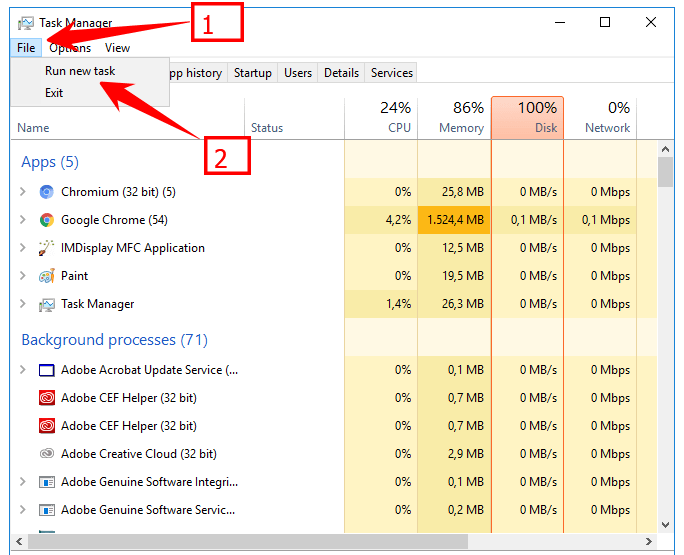
Task: Expand the Paint process row
Action: [x=23, y=275]
